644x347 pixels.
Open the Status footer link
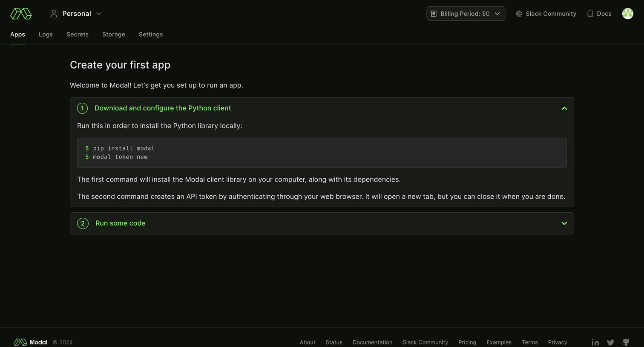click(x=334, y=342)
